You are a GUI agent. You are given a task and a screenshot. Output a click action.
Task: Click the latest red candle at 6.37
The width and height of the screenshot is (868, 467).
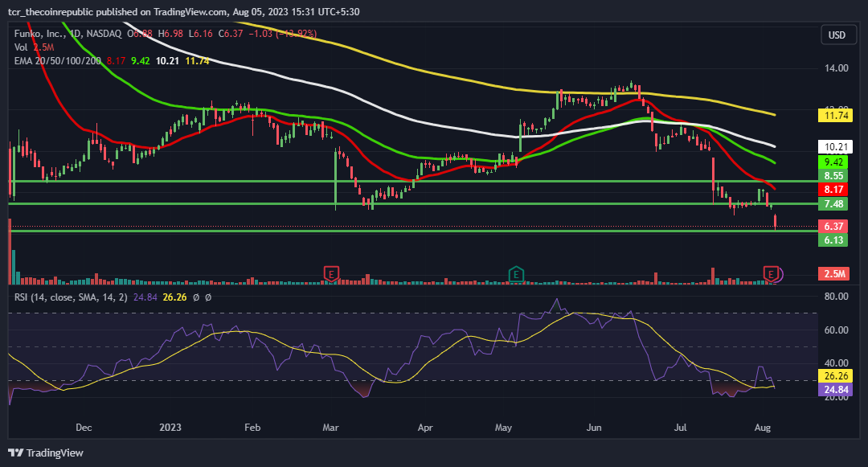775,221
